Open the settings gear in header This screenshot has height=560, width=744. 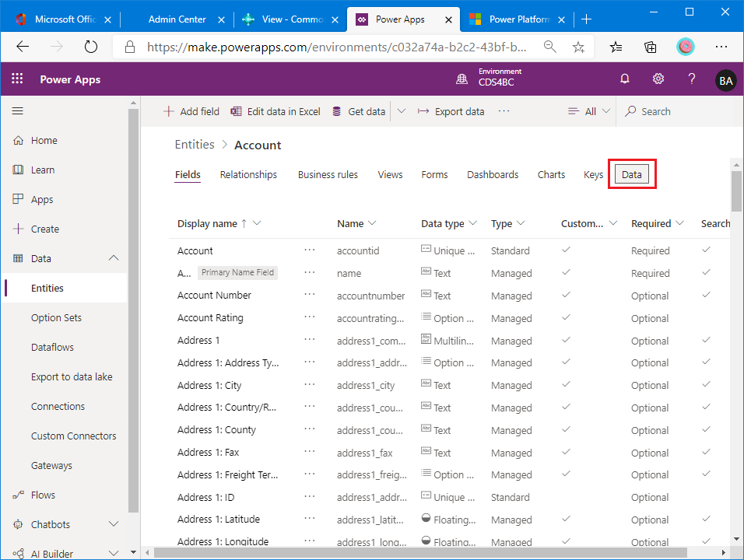point(658,79)
